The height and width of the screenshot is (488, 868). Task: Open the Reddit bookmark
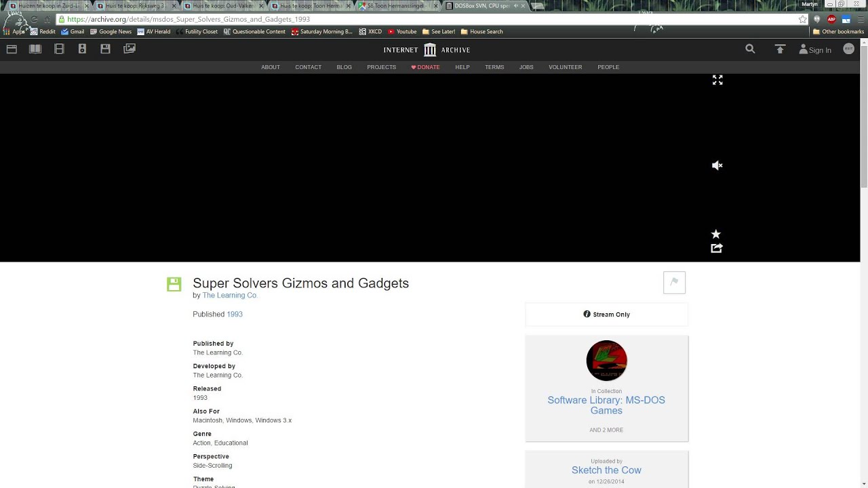tap(43, 32)
